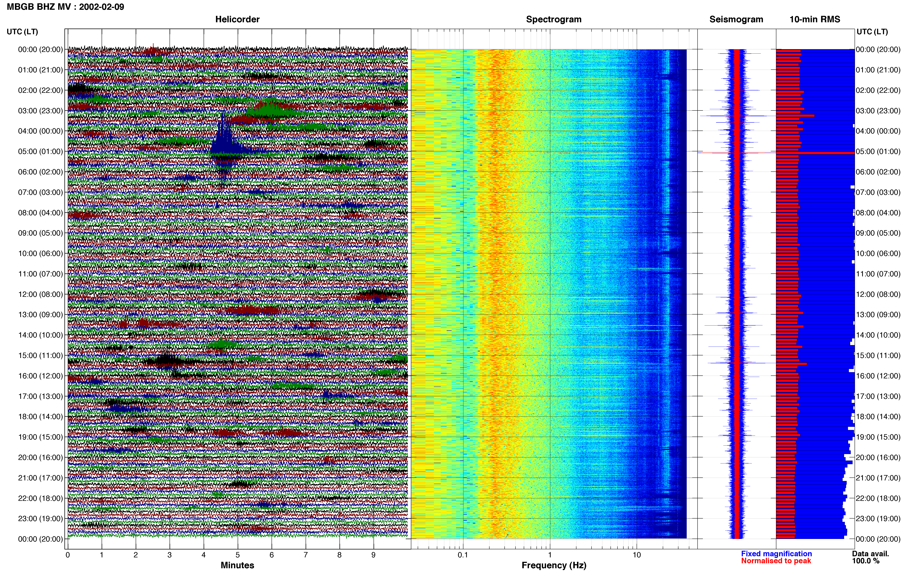Click the '5' tick on the Minutes axis

coord(238,555)
